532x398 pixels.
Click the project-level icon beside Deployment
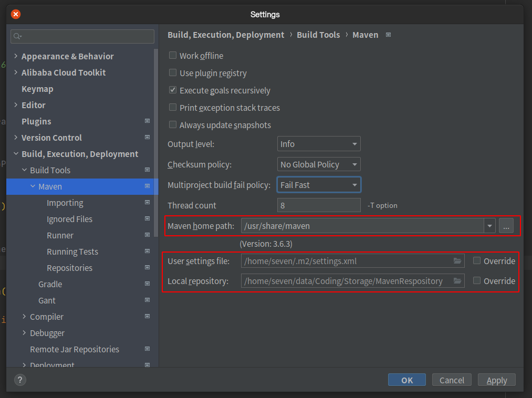147,365
